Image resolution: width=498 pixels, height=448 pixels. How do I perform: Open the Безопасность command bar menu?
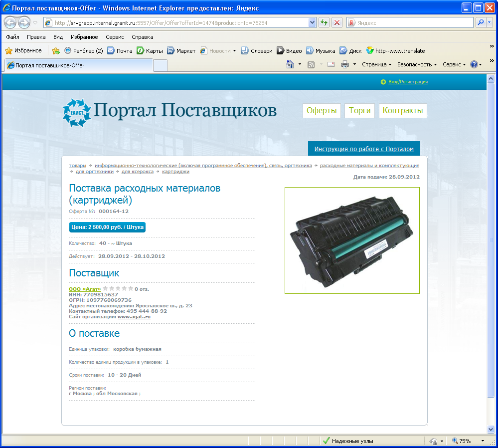[417, 64]
